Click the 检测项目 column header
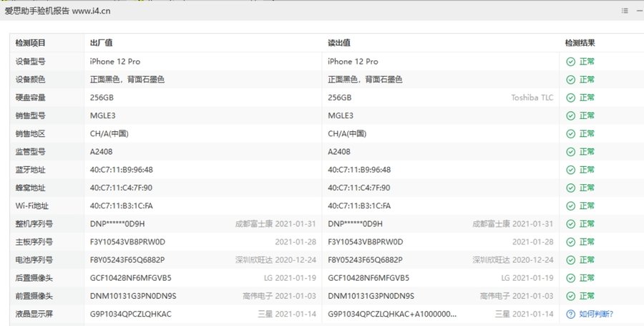The width and height of the screenshot is (644, 326). 30,43
